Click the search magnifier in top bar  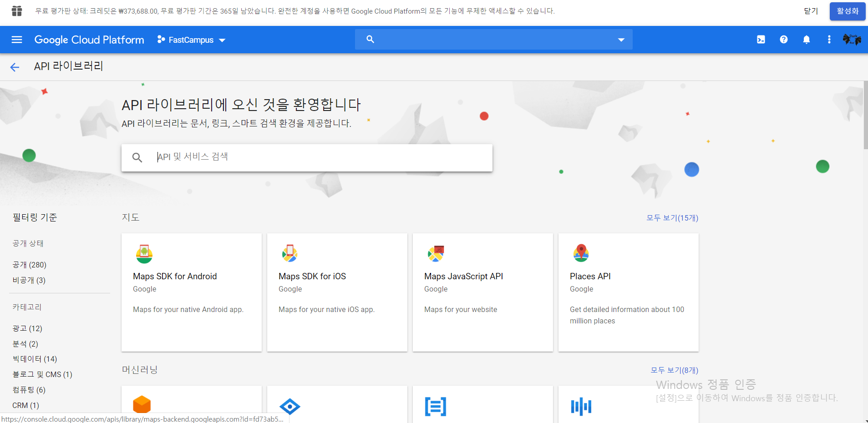pos(370,40)
